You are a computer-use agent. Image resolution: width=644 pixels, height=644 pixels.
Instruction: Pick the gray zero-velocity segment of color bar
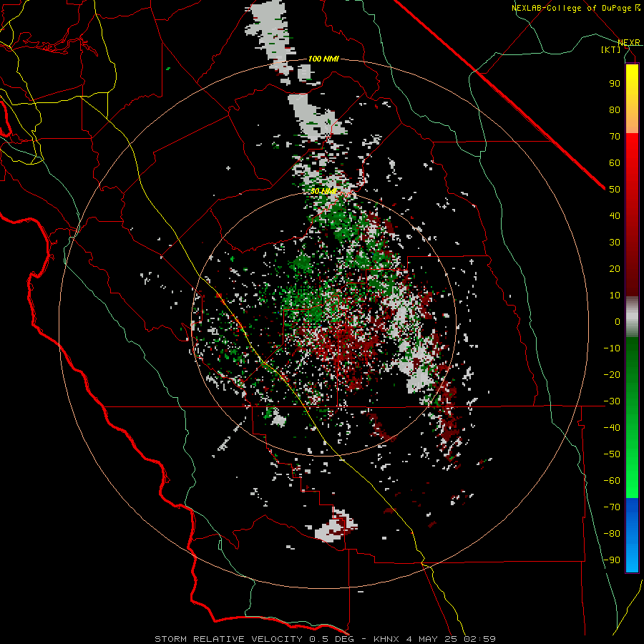pos(632,317)
